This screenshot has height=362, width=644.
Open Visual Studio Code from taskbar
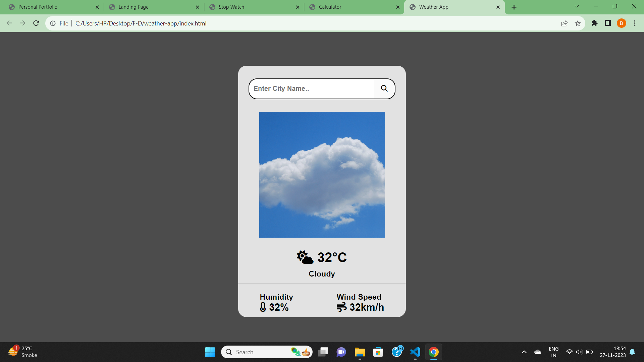415,352
